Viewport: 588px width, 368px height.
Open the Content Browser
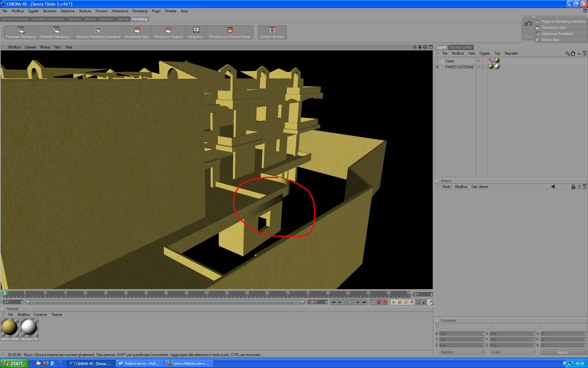272,32
